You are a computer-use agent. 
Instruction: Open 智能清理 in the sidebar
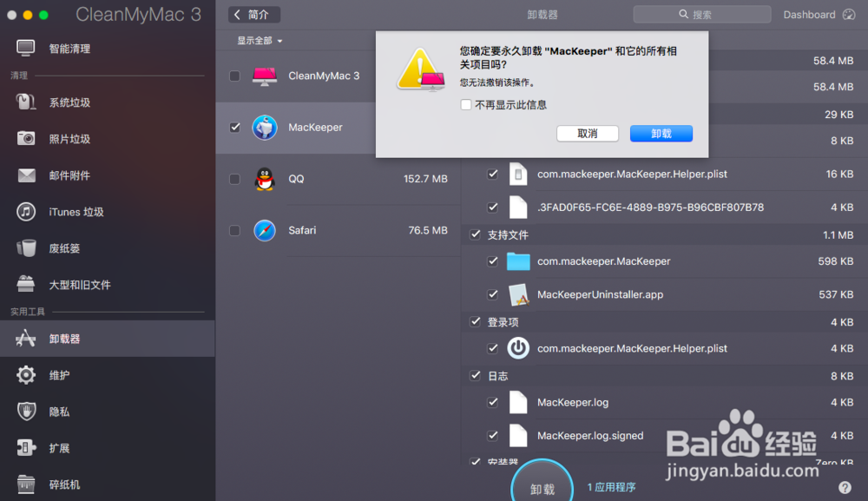(108, 49)
